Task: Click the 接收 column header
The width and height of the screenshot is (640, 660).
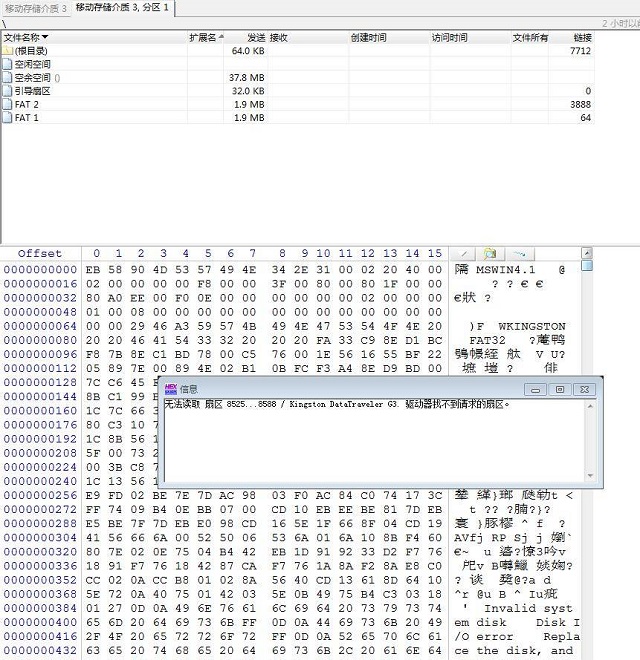Action: point(308,38)
